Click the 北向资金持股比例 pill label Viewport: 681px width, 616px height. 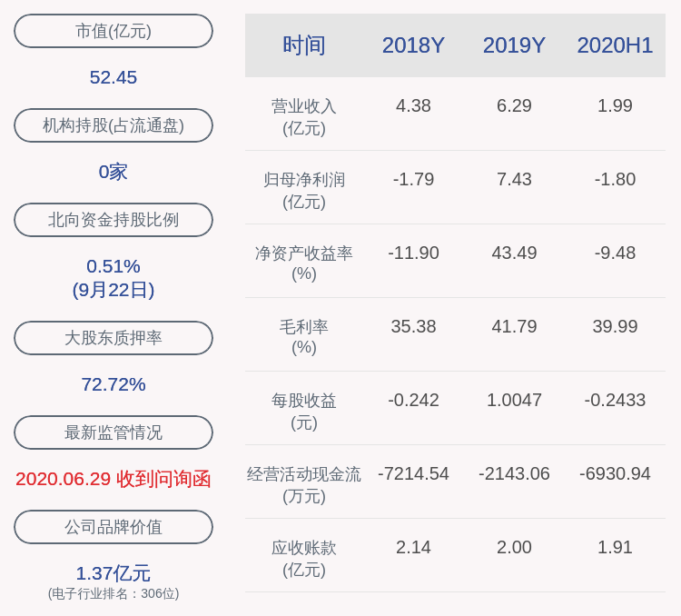[x=113, y=220]
